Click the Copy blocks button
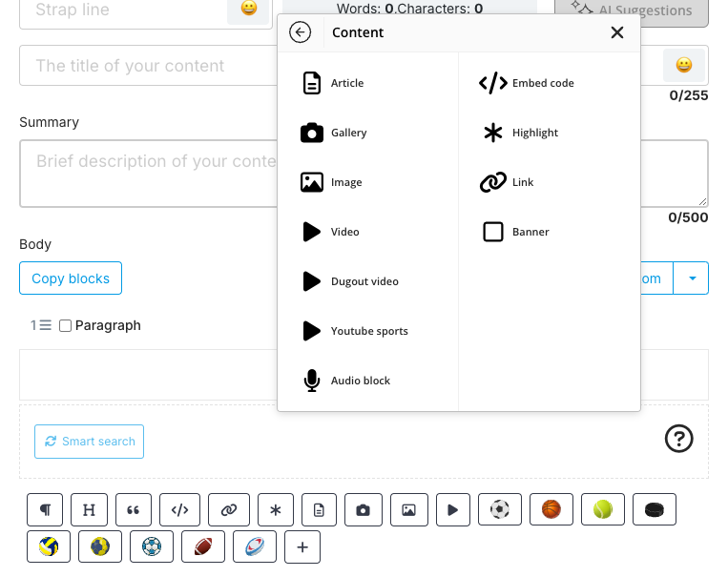 click(71, 278)
